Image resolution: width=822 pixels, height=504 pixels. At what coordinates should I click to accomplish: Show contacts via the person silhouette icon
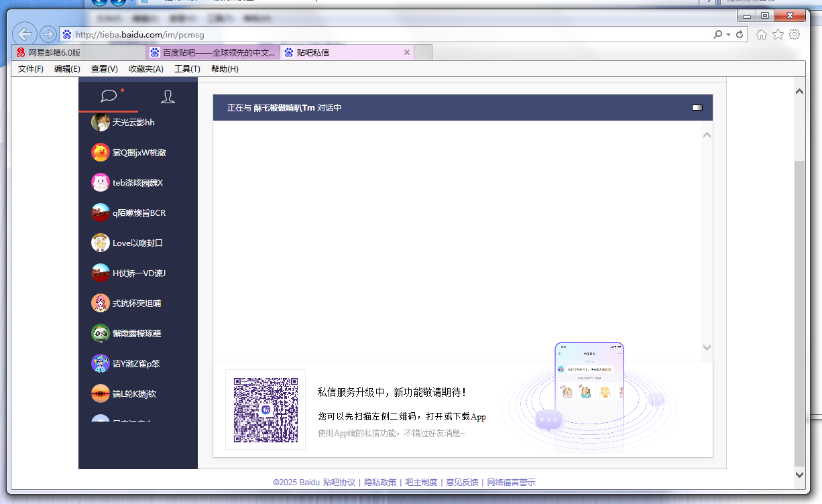point(168,97)
